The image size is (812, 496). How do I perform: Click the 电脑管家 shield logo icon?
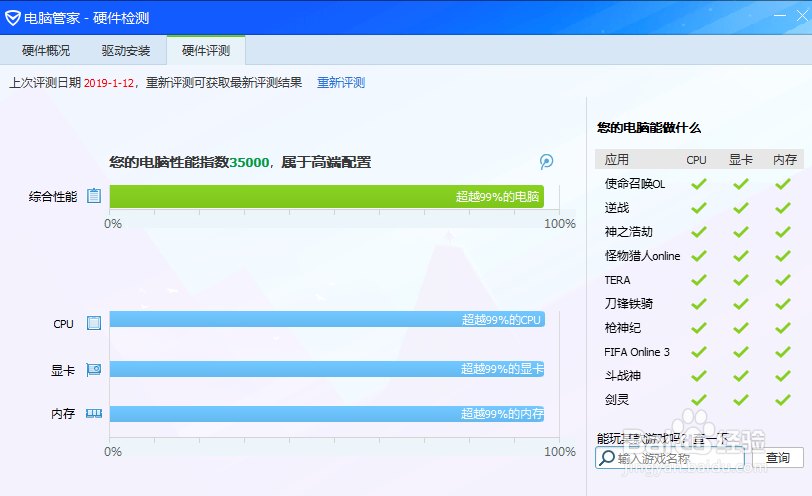(12, 18)
